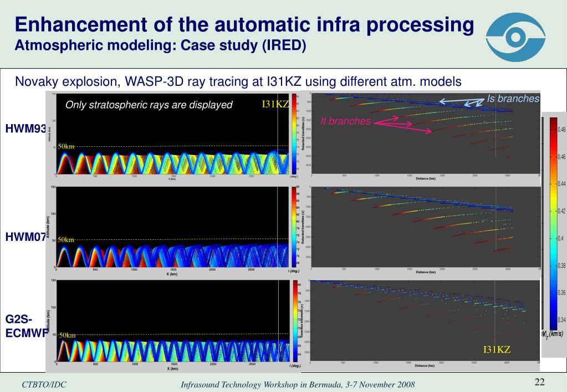Click the 0.34 value on the velocity colorbar
567x392 pixels.
point(562,319)
